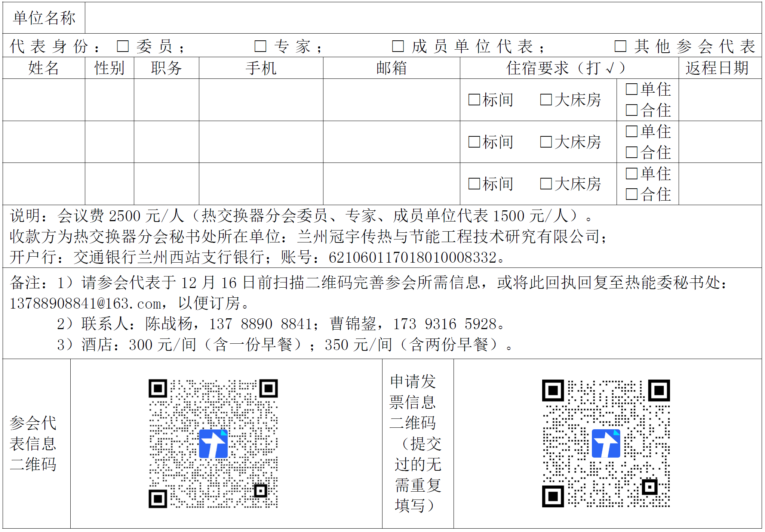Mark the 其他参会代表 checkbox
This screenshot has height=532, width=765.
pyautogui.click(x=620, y=46)
